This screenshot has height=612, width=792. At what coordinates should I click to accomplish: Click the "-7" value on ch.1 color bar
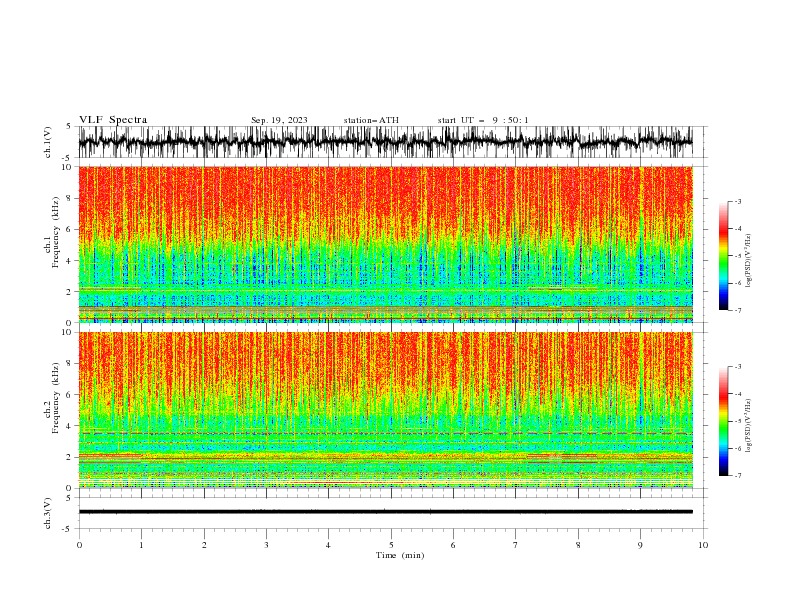[737, 310]
